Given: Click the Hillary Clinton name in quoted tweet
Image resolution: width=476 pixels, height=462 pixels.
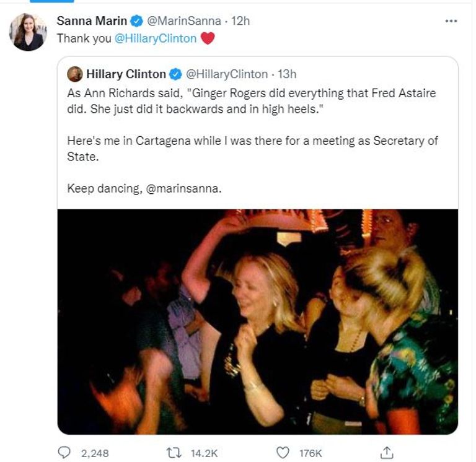Looking at the screenshot, I should coord(126,74).
